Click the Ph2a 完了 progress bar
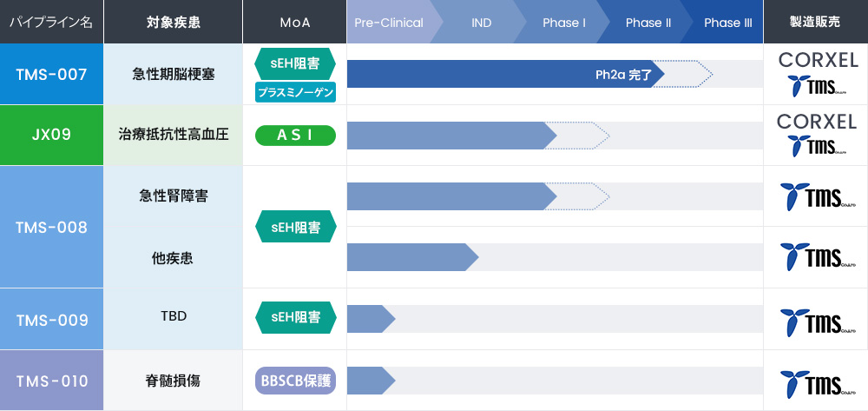This screenshot has width=868, height=411. click(505, 75)
